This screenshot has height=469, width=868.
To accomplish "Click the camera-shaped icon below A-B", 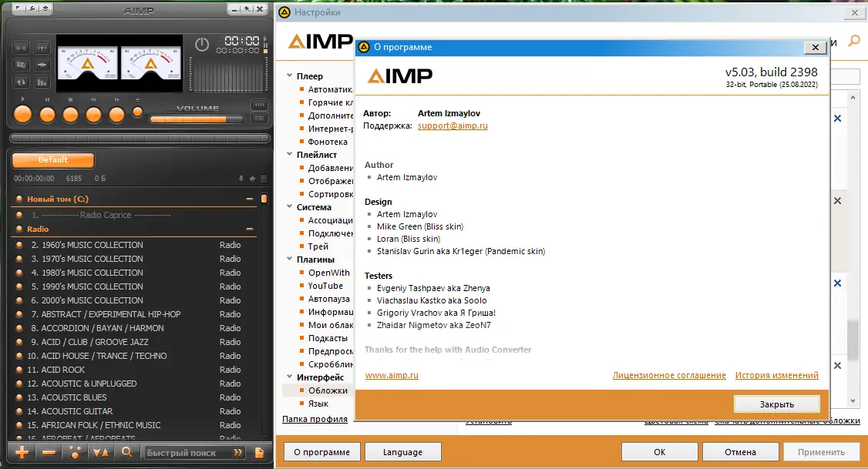I will coord(21,65).
